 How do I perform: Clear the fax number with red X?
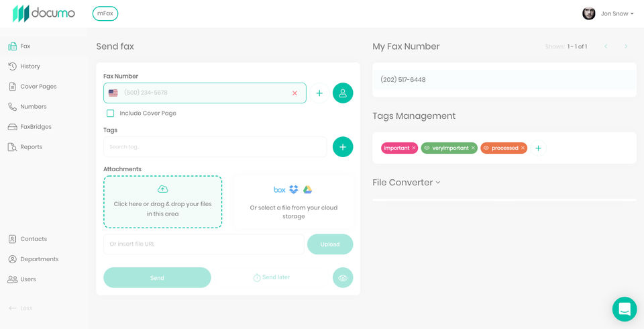click(x=294, y=93)
